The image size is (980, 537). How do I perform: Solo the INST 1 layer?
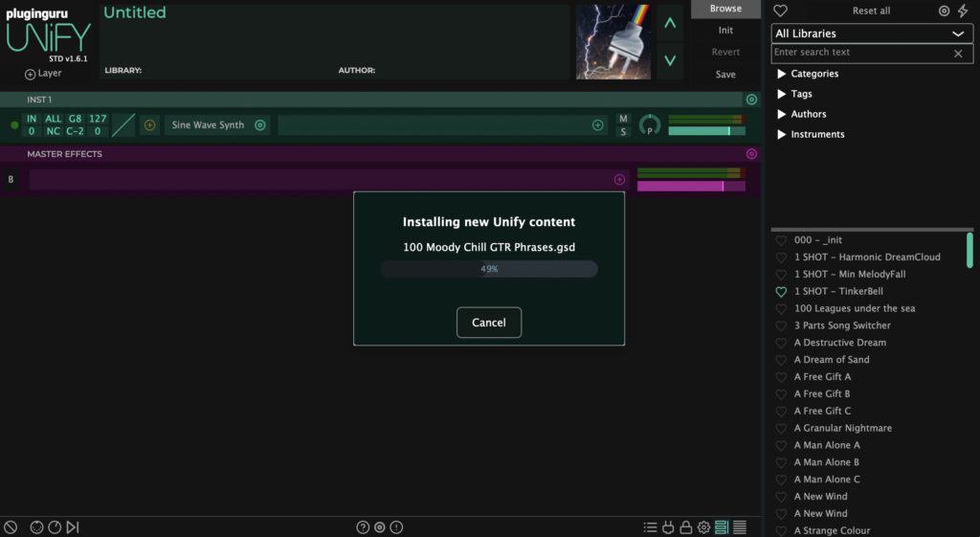coord(623,132)
